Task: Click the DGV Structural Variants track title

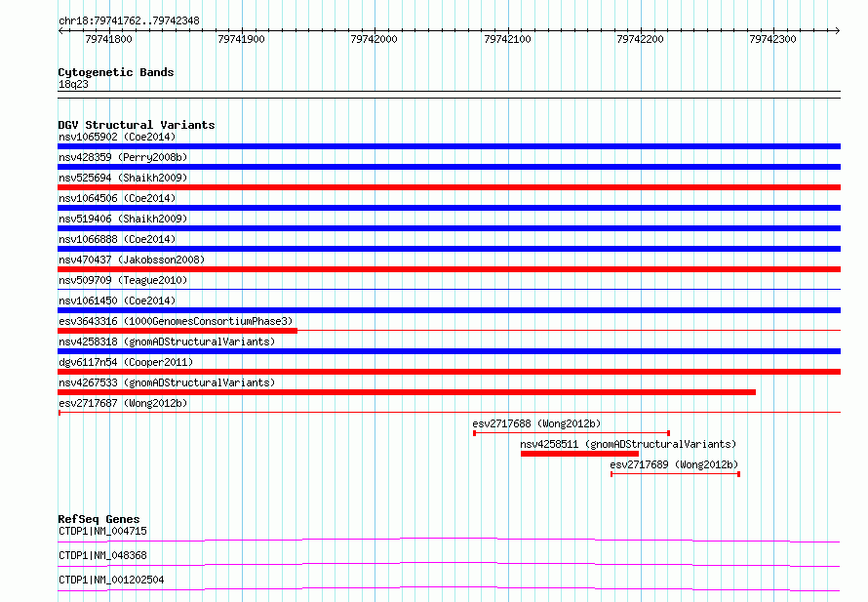Action: coord(137,125)
